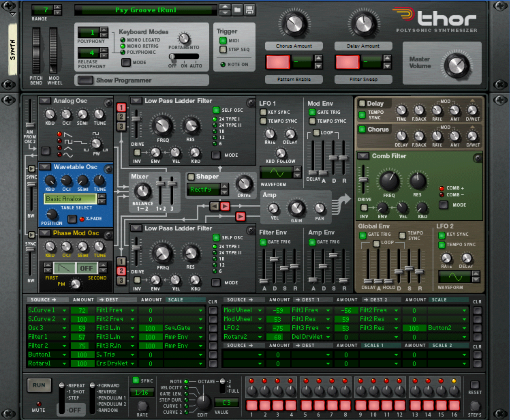This screenshot has width=510, height=420.
Task: Click the save patch floppy icon
Action: point(249,10)
